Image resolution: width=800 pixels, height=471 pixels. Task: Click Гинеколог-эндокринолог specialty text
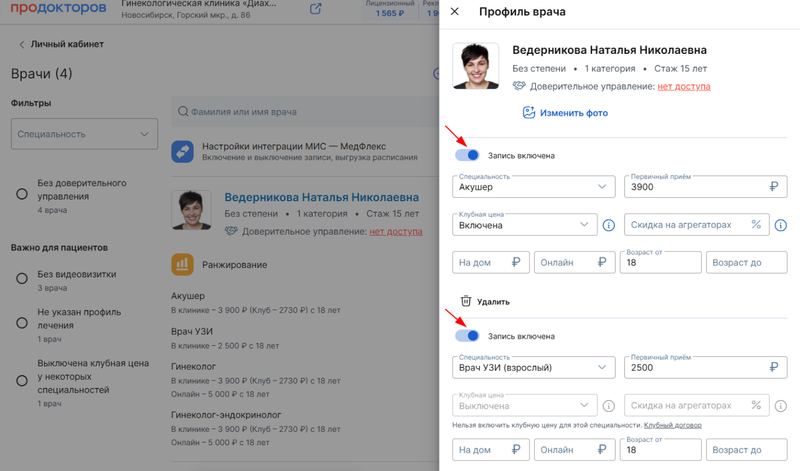tap(226, 415)
